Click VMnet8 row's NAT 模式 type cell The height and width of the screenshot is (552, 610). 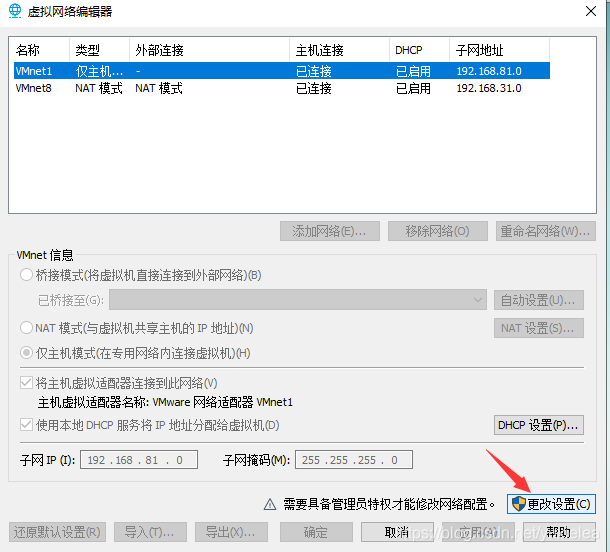pos(99,88)
